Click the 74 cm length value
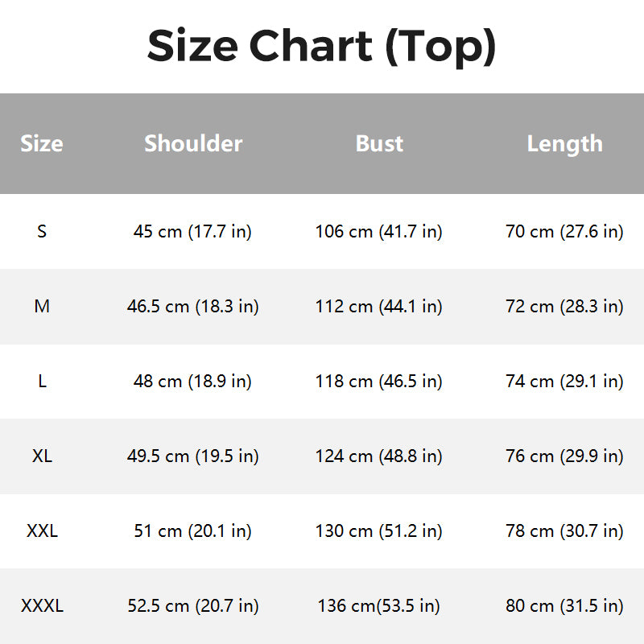 coord(564,382)
